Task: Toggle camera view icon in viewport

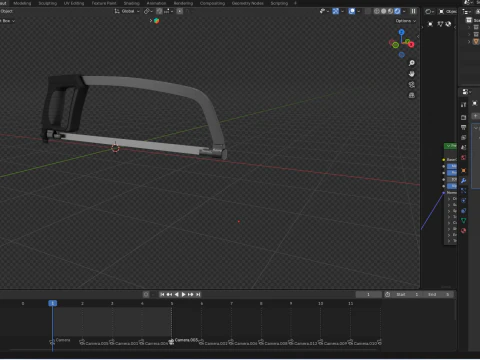Action: tap(412, 85)
